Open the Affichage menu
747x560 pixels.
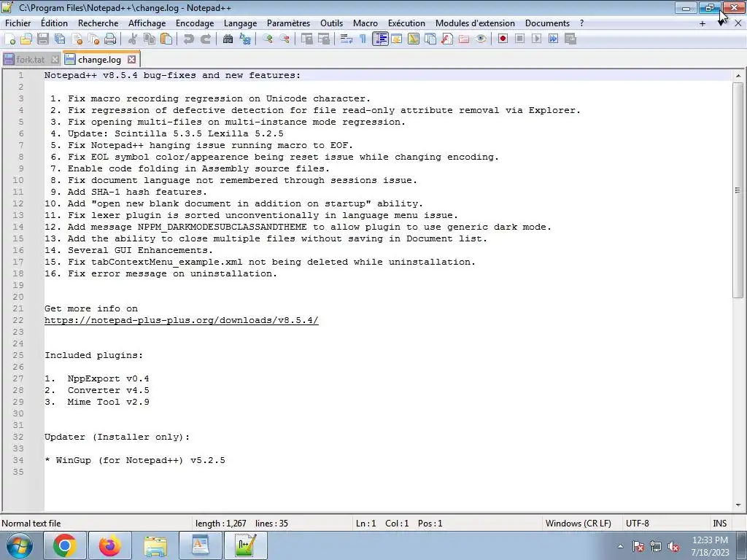pyautogui.click(x=147, y=23)
